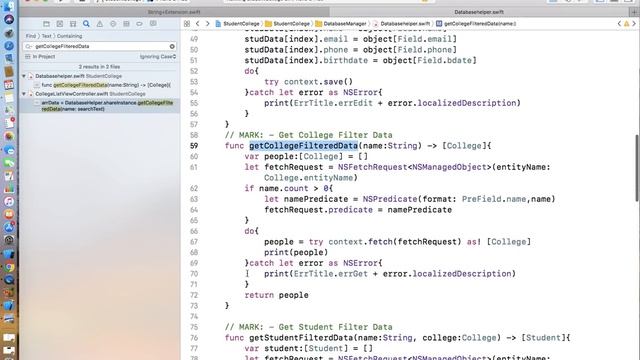Open the Find mode selector
This screenshot has height=360, width=640.
(x=31, y=36)
